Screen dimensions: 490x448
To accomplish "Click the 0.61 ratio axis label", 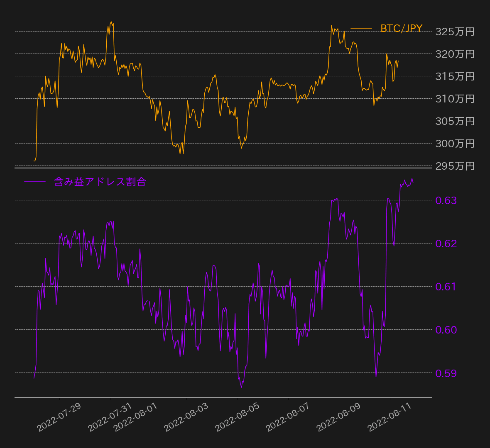I will click(x=446, y=287).
